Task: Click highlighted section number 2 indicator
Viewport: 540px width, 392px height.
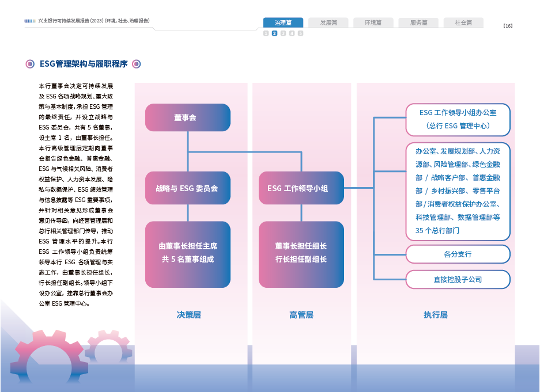Action: tap(274, 33)
